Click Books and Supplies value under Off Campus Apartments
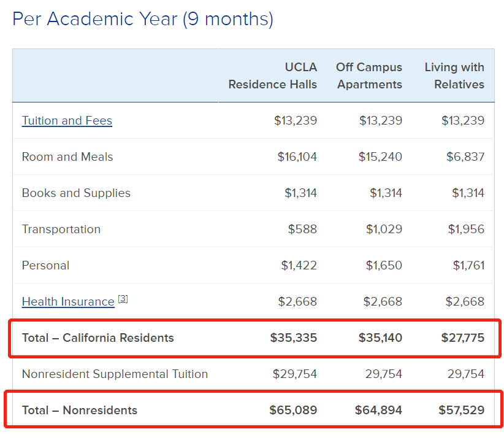 tap(386, 193)
